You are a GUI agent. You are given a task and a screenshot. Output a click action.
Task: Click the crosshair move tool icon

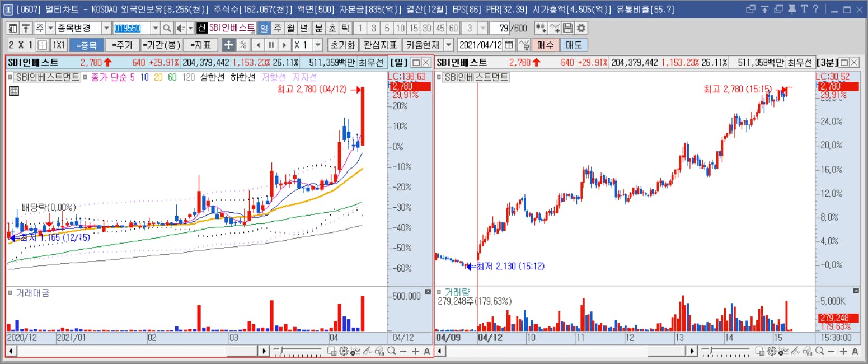pyautogui.click(x=228, y=45)
